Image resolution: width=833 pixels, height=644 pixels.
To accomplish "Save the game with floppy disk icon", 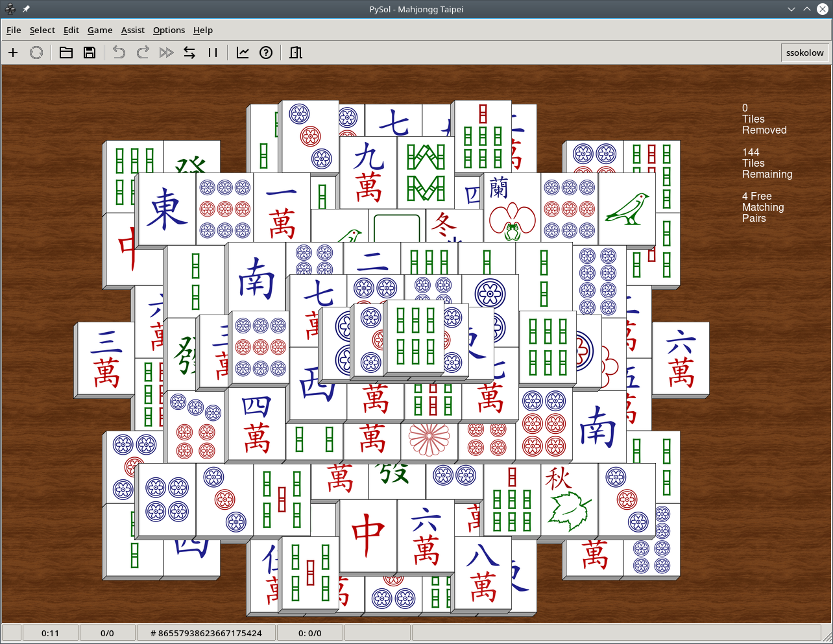I will tap(90, 53).
